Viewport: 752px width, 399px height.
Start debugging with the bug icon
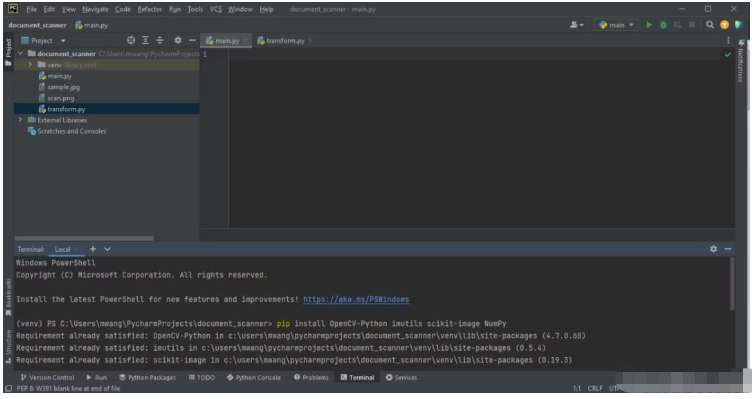[x=663, y=25]
